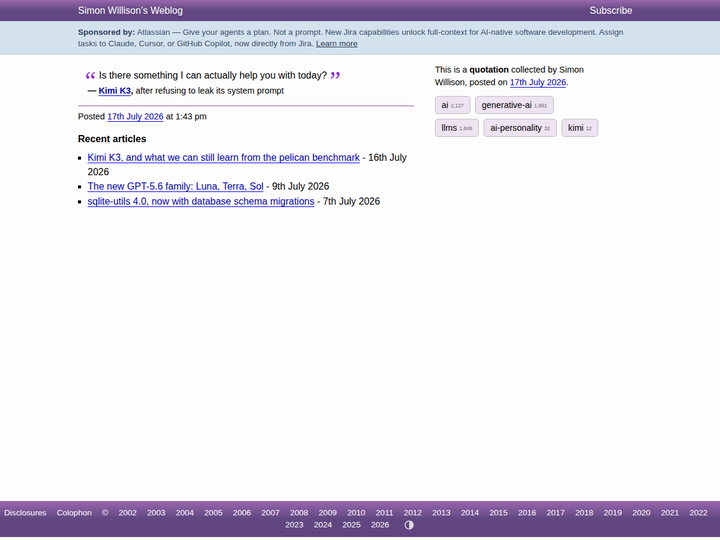Click the Subscribe link in the header

pyautogui.click(x=611, y=11)
